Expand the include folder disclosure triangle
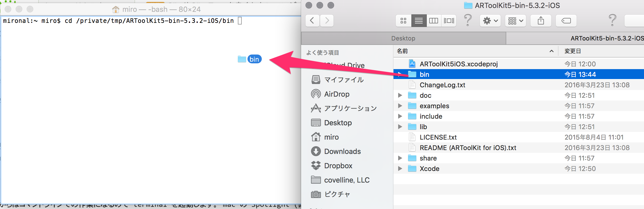 pos(400,116)
